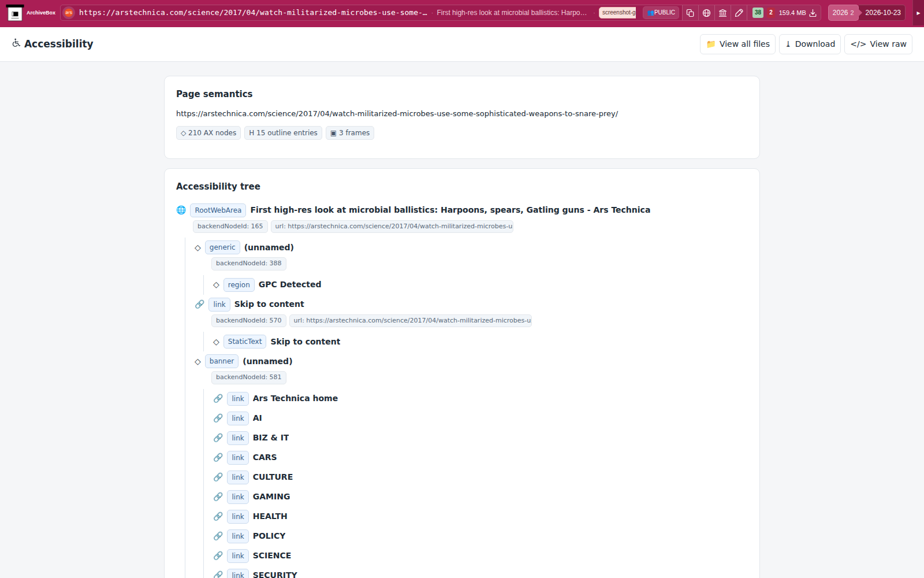The width and height of the screenshot is (924, 578).
Task: Select the HEALTH link row
Action: click(250, 516)
